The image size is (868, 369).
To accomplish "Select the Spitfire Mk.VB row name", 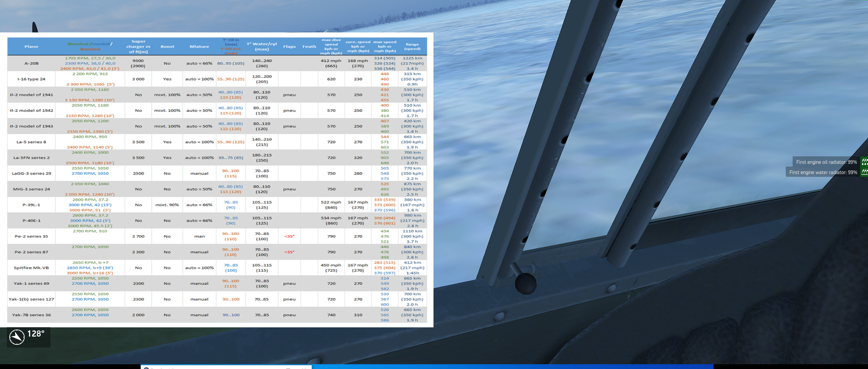I will pyautogui.click(x=31, y=268).
